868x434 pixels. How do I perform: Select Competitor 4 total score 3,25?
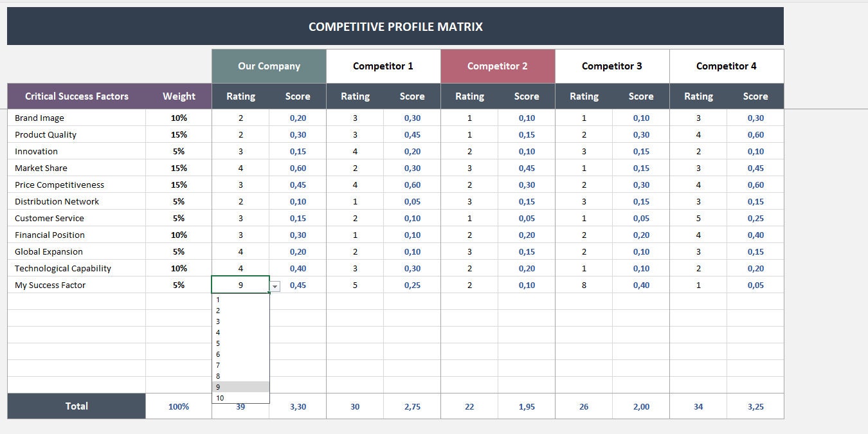[x=755, y=406]
